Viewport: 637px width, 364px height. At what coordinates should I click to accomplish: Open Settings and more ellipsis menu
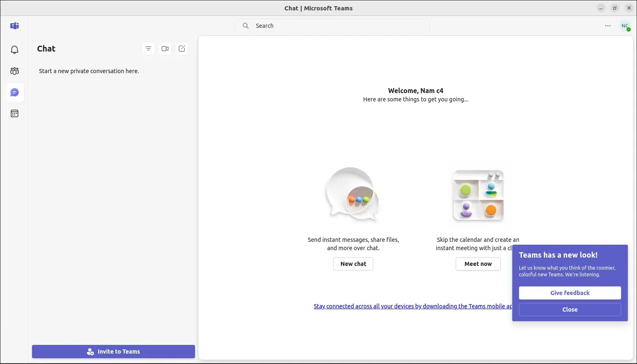click(608, 26)
